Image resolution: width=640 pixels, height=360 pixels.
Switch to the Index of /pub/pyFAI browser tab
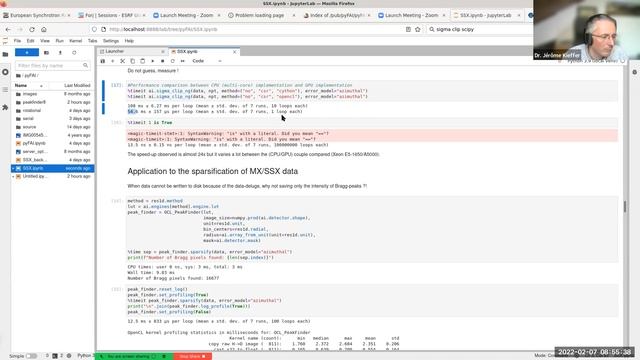(x=337, y=15)
